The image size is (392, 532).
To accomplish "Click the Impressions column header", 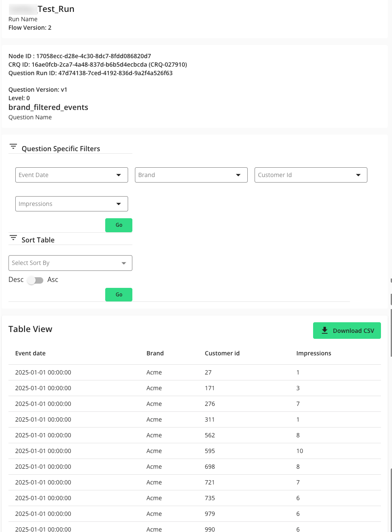I will point(314,353).
